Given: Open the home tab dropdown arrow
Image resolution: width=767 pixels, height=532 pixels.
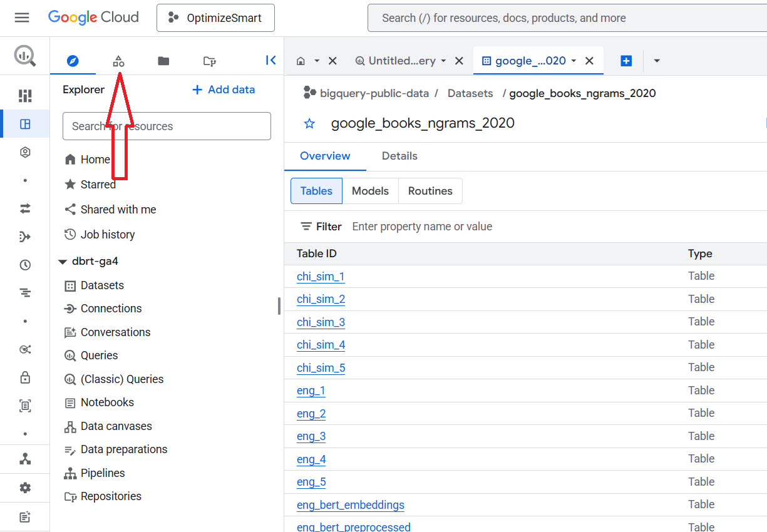Looking at the screenshot, I should pos(317,61).
